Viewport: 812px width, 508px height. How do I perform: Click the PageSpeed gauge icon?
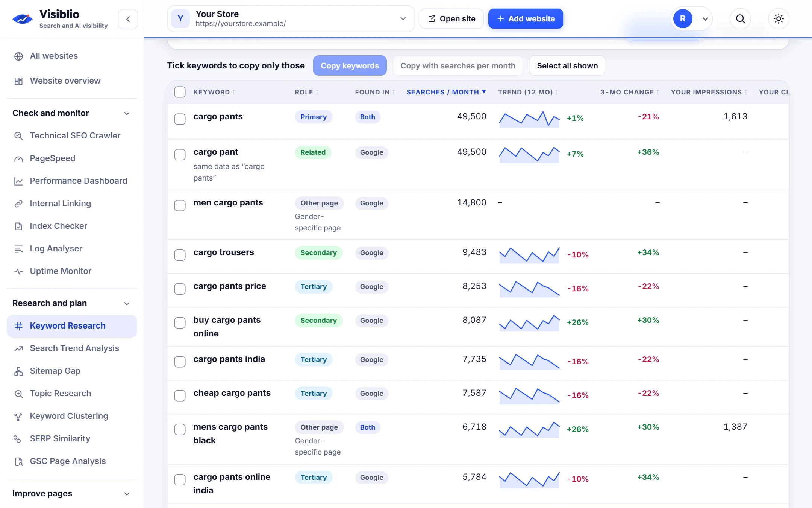coord(18,159)
